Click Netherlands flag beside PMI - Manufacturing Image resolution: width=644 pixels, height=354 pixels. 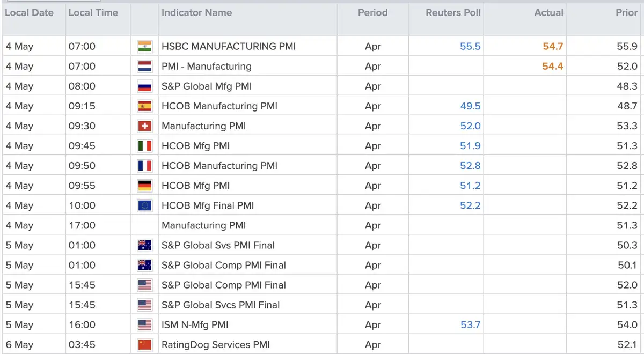pyautogui.click(x=145, y=67)
